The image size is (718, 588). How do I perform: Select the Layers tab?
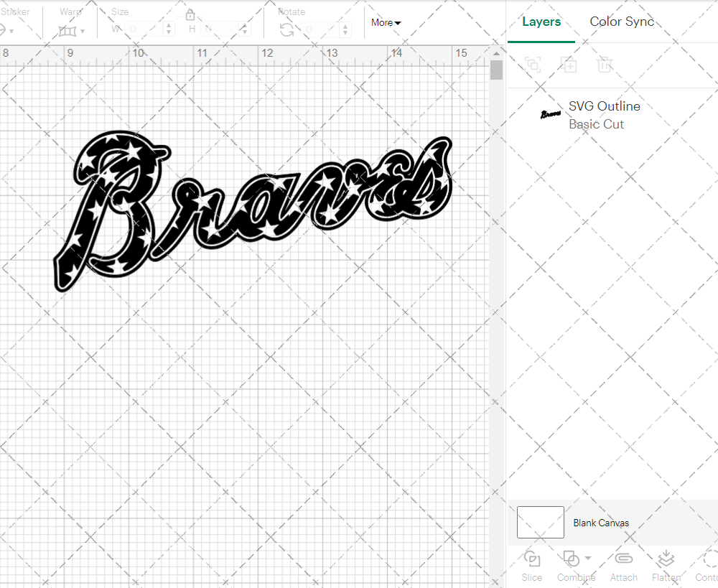click(x=541, y=22)
